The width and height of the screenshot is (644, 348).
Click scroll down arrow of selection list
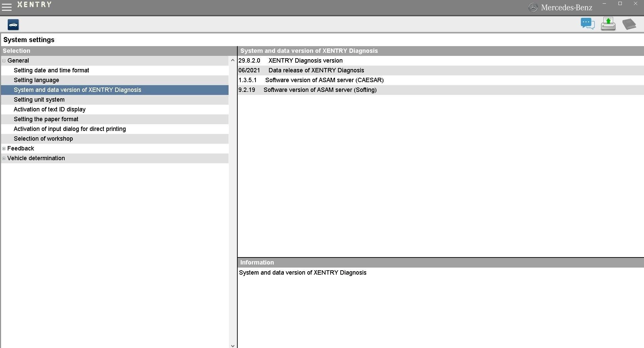[x=233, y=345]
